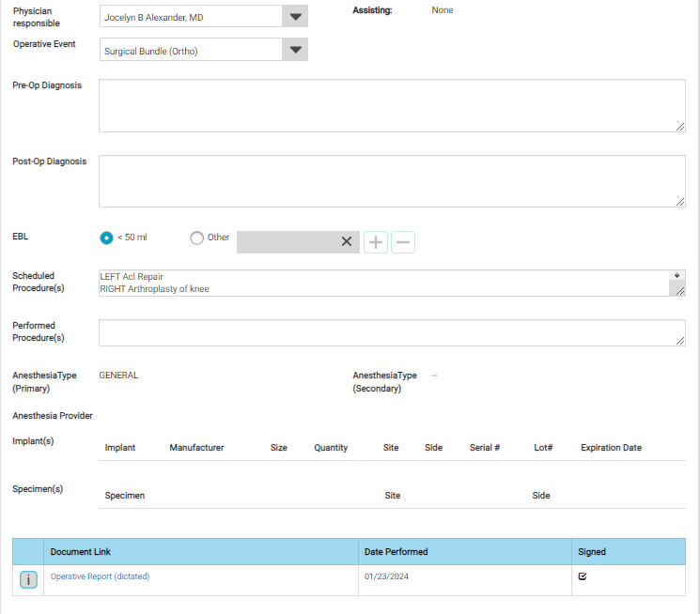Select the < 50 ml EBL radio button
Image resolution: width=700 pixels, height=614 pixels.
(x=106, y=238)
